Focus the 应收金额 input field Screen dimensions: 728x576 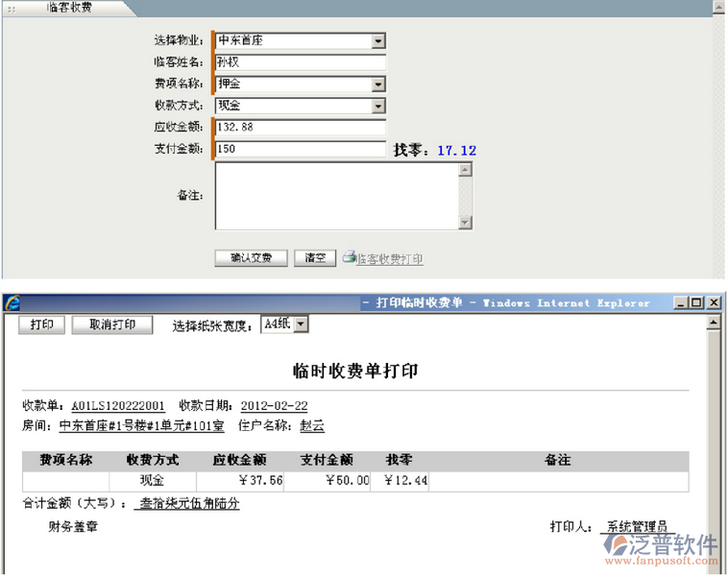(x=299, y=127)
